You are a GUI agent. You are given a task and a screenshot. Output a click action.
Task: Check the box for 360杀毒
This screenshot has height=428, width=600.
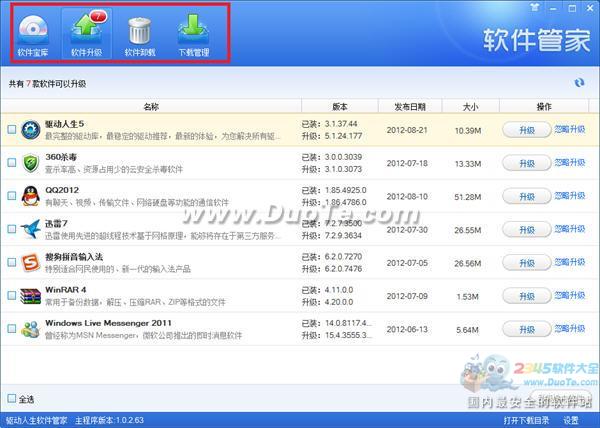12,163
